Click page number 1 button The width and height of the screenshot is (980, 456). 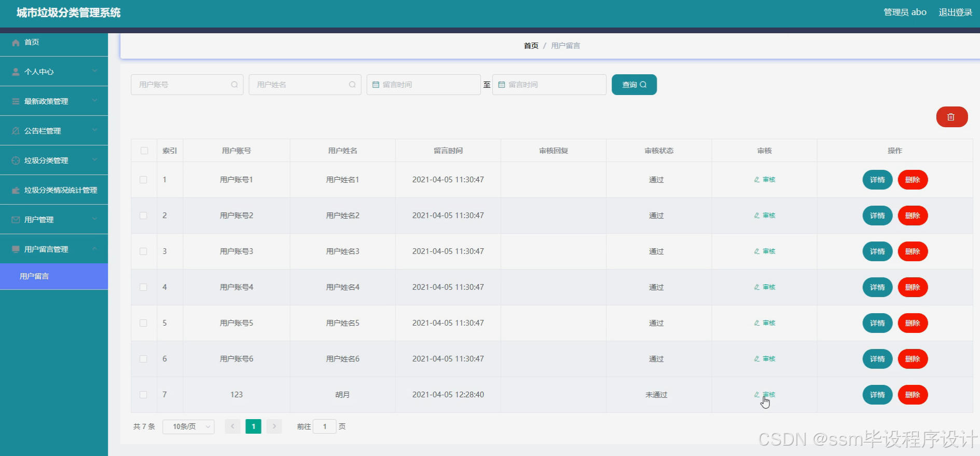(x=253, y=426)
